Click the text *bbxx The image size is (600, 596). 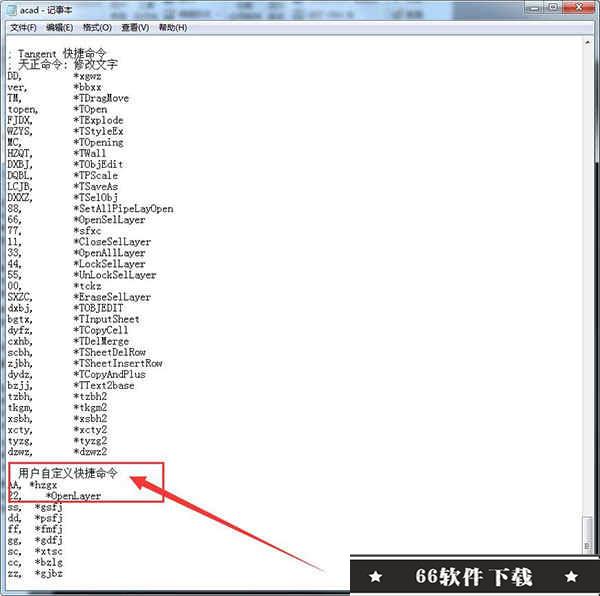pyautogui.click(x=88, y=87)
